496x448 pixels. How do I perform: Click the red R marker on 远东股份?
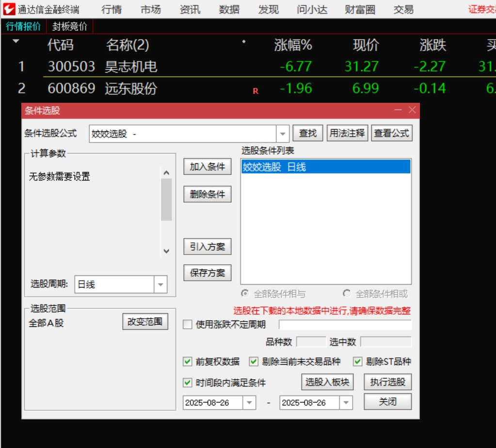point(256,91)
